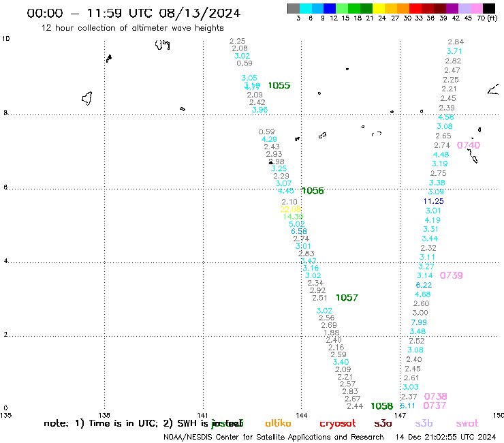Click the '14 Dec 21:02:55 UTC 2024' timestamp

(445, 437)
